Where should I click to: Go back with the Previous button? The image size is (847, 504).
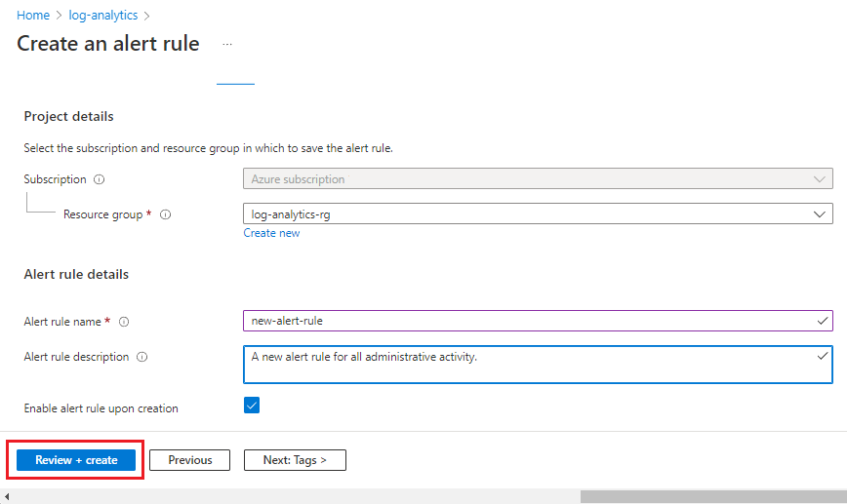click(x=189, y=460)
